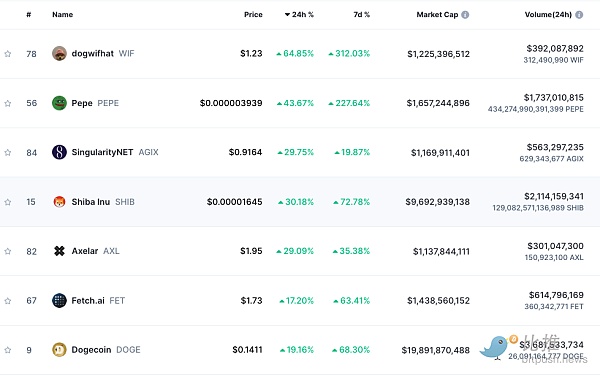
Task: Click the Volume(24h) info icon
Action: (x=579, y=15)
